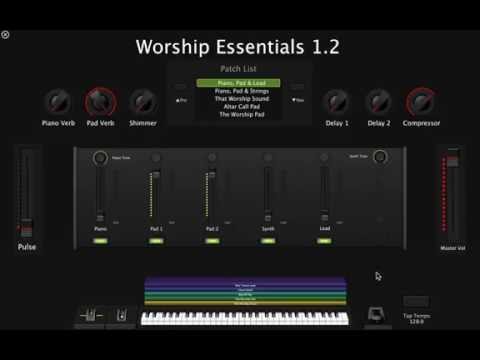Click the Delay 1 knob
This screenshot has height=360, width=480.
tap(337, 102)
